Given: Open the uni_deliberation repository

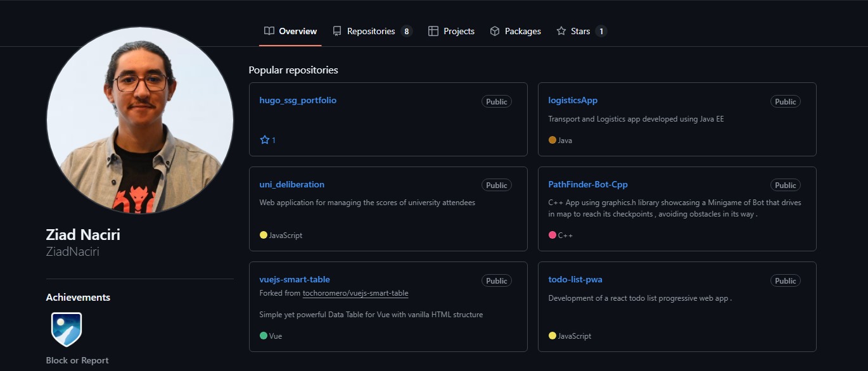Looking at the screenshot, I should click(x=291, y=184).
